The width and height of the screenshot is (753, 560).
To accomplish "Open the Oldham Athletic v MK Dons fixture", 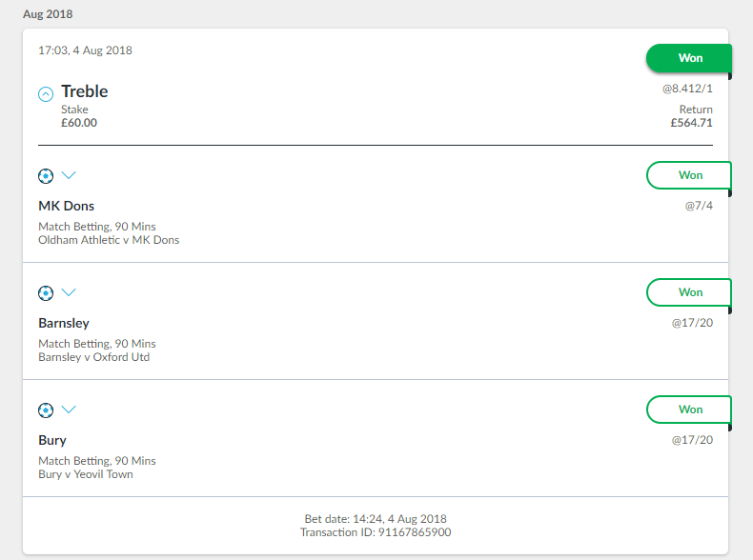I will [109, 240].
